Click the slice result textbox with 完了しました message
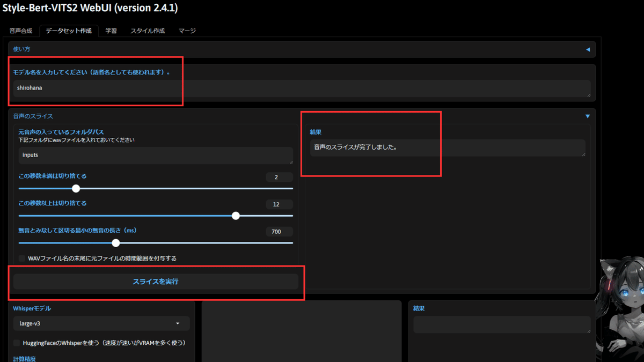The width and height of the screenshot is (644, 362). click(x=448, y=148)
